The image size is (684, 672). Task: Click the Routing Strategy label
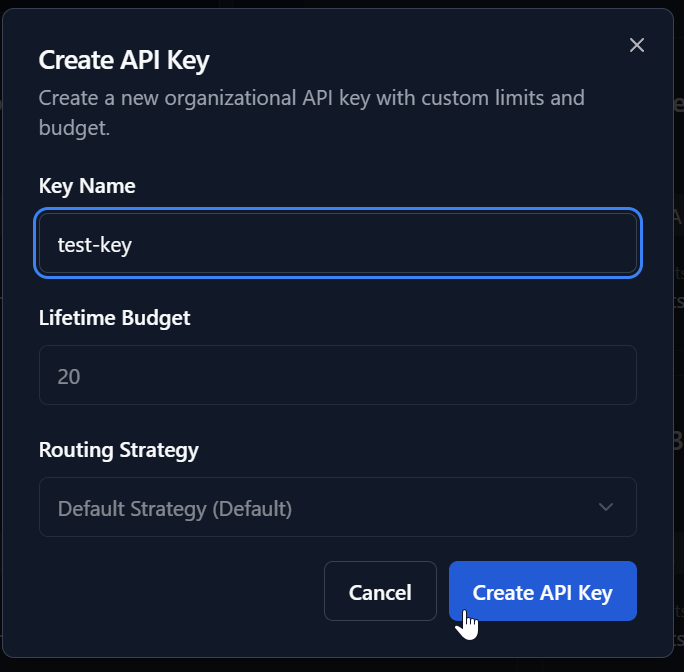coord(119,450)
